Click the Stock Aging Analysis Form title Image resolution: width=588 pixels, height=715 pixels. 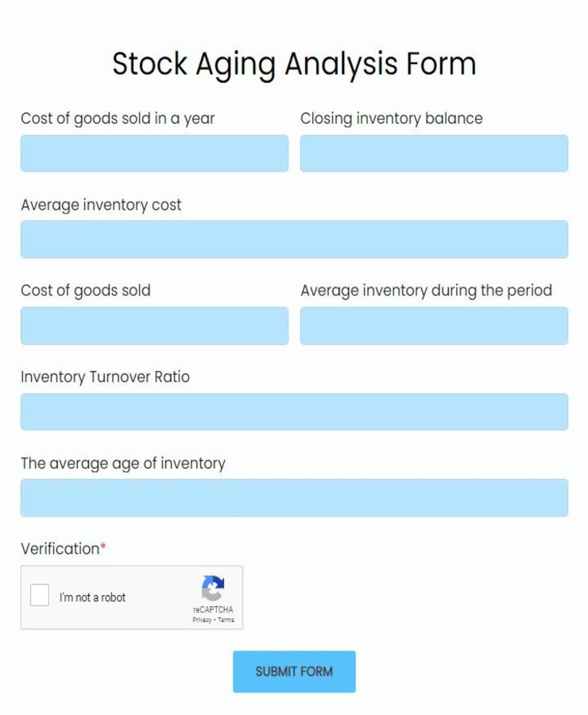293,64
